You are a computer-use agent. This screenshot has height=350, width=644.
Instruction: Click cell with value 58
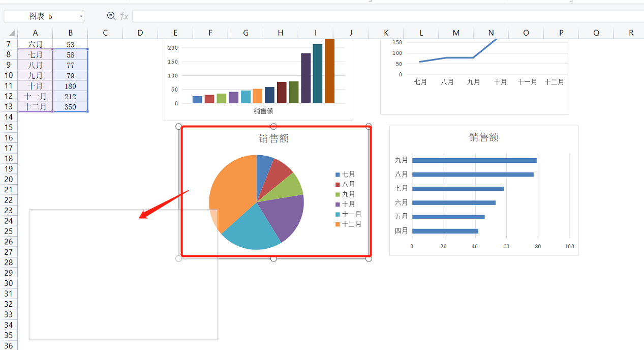70,54
